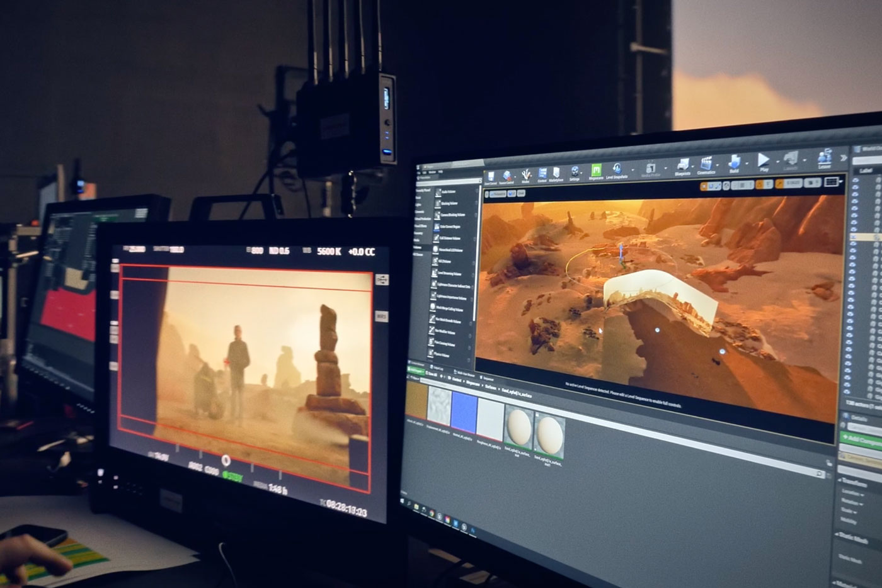Open the Megascans plugin from the toolbar

(596, 170)
